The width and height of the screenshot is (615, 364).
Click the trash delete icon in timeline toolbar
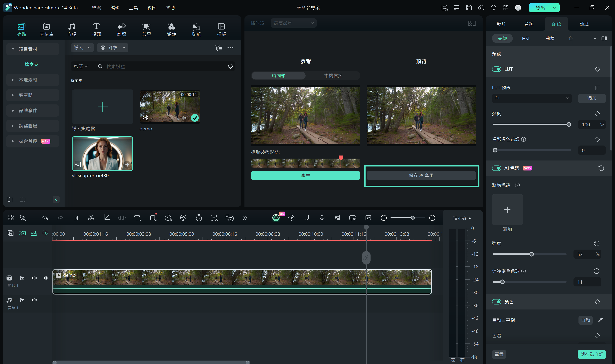(x=76, y=218)
